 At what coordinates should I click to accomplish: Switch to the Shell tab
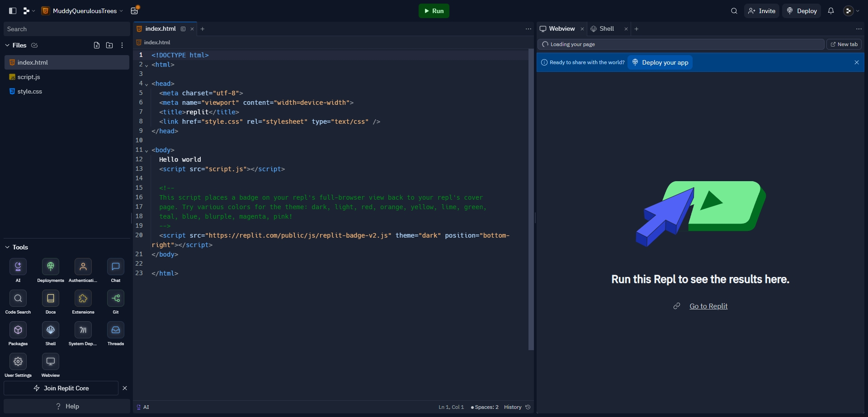click(606, 29)
